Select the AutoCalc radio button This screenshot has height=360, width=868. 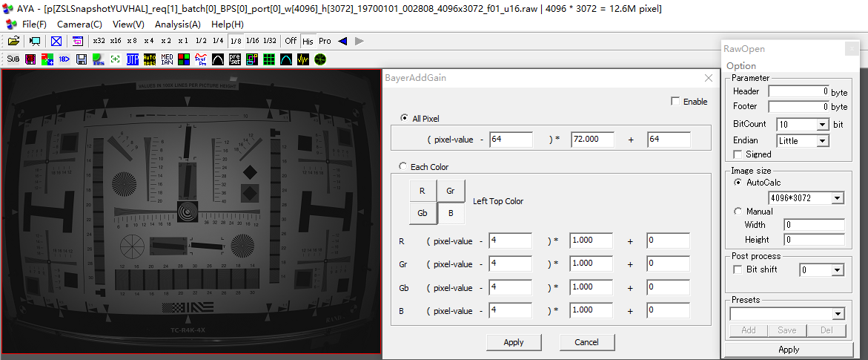[x=738, y=182]
